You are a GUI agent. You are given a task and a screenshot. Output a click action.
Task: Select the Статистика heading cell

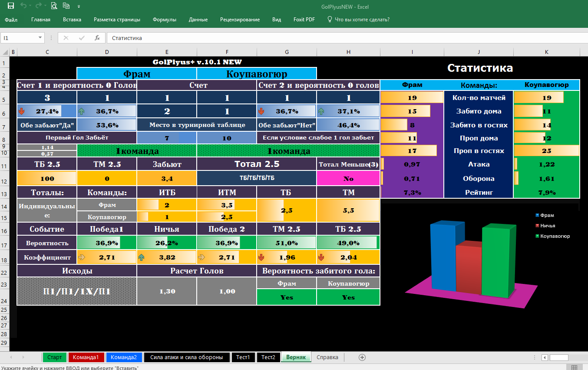point(480,68)
